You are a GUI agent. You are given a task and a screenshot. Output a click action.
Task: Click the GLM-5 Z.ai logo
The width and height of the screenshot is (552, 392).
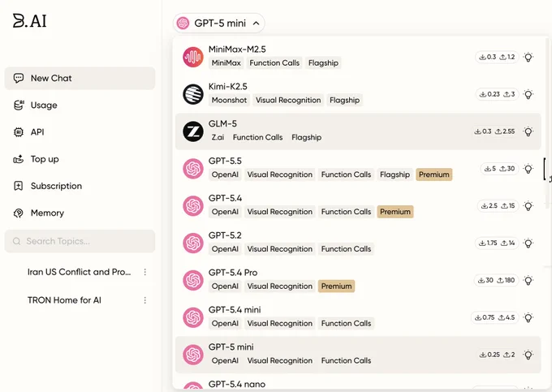pyautogui.click(x=193, y=131)
